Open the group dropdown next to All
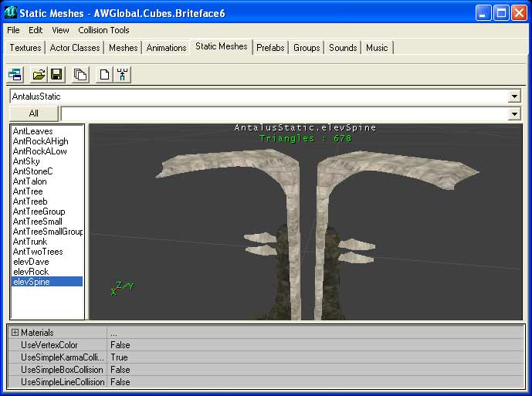Screen dimensions: 532x396 point(514,114)
